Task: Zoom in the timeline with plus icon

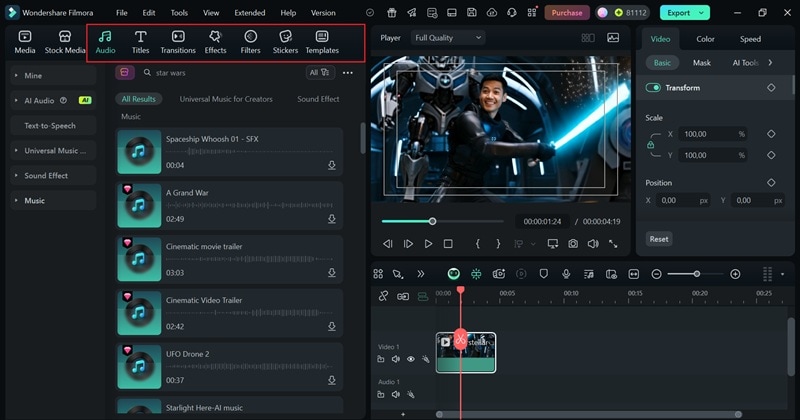Action: pyautogui.click(x=735, y=274)
